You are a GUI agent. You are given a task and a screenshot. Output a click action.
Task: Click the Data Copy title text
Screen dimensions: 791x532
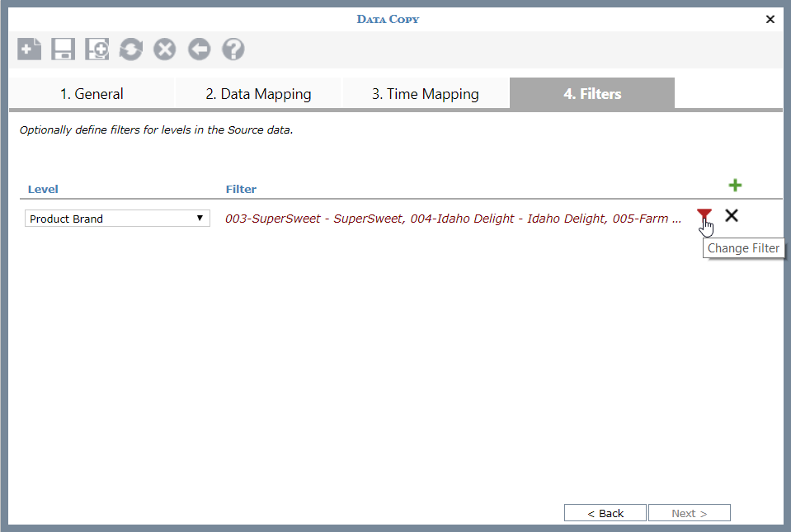[388, 19]
